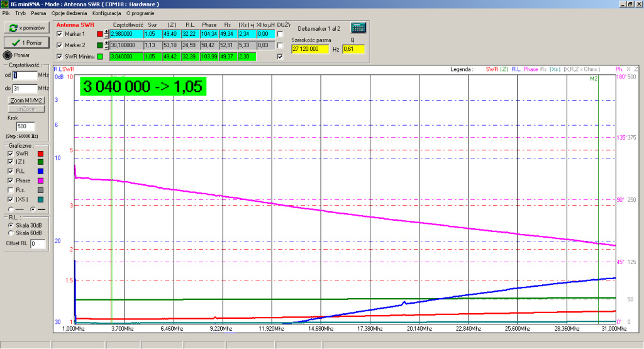Click SWR Minimum green color square
The height and width of the screenshot is (349, 644).
tap(99, 57)
